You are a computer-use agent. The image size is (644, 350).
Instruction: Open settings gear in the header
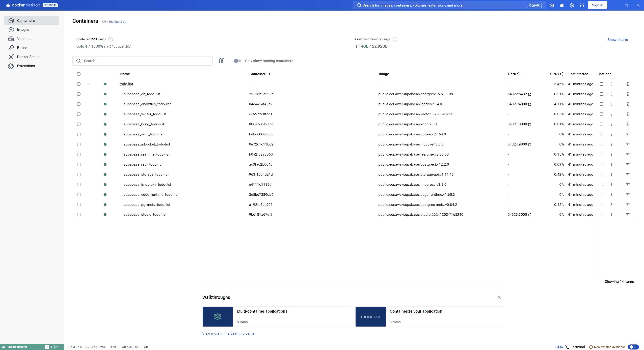572,5
